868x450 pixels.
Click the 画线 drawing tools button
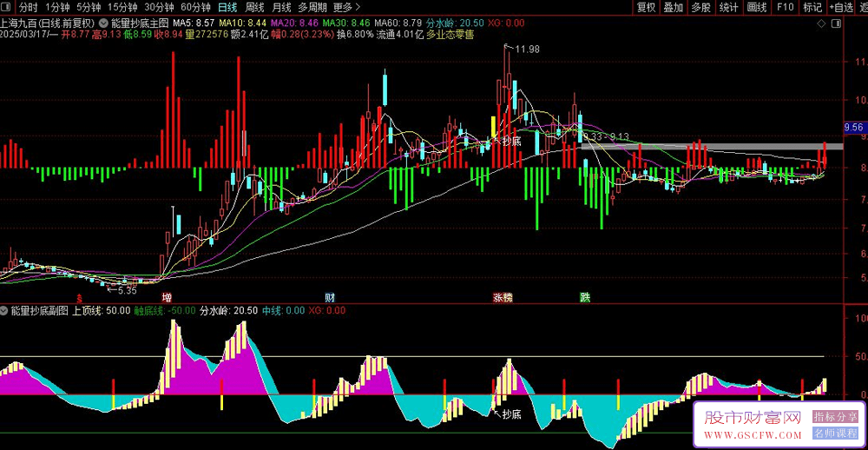(x=757, y=7)
